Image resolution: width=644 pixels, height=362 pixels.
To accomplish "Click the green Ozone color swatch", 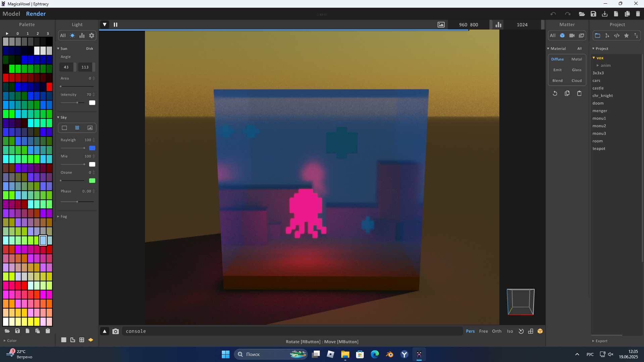I will pos(92,180).
